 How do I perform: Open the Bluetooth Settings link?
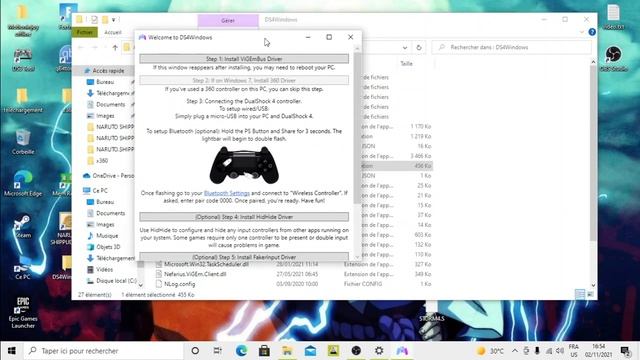click(x=227, y=193)
